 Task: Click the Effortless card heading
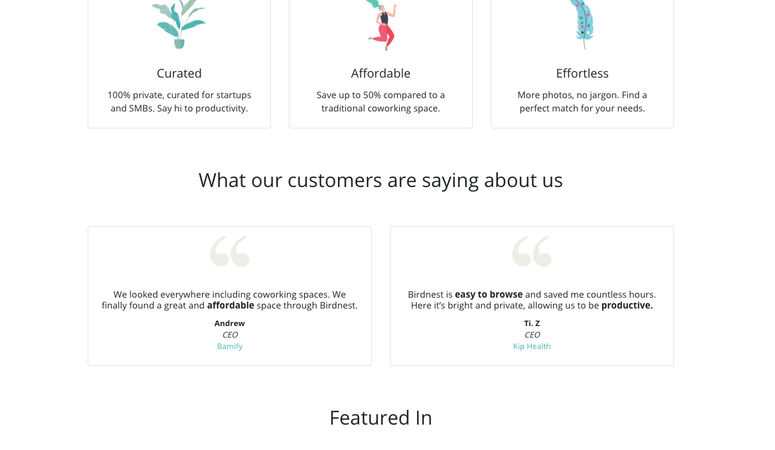(582, 73)
